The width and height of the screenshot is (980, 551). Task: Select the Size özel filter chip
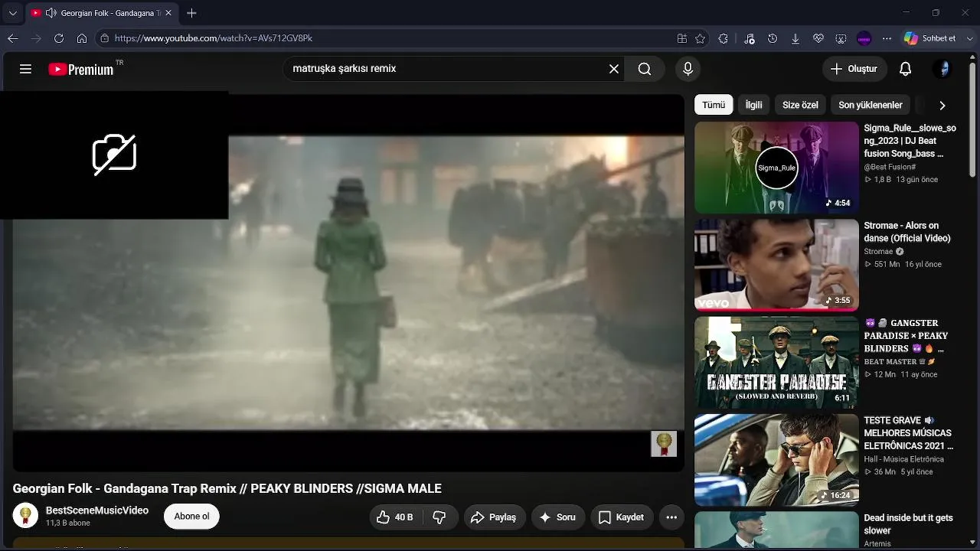point(800,105)
